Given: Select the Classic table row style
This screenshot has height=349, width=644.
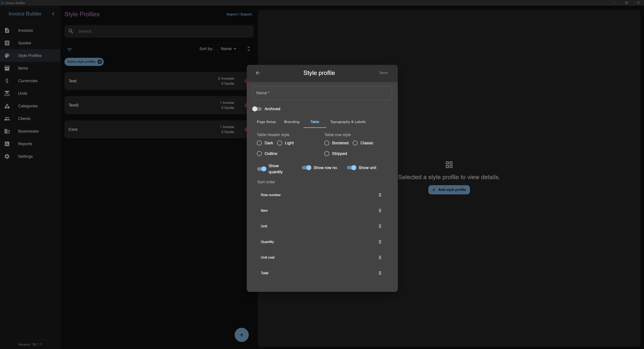Looking at the screenshot, I should (x=355, y=143).
